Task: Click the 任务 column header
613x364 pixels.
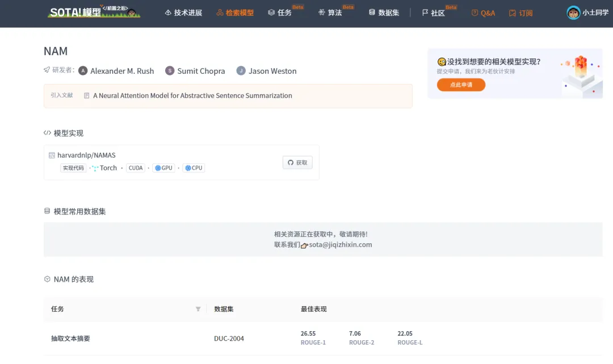Action: coord(57,309)
